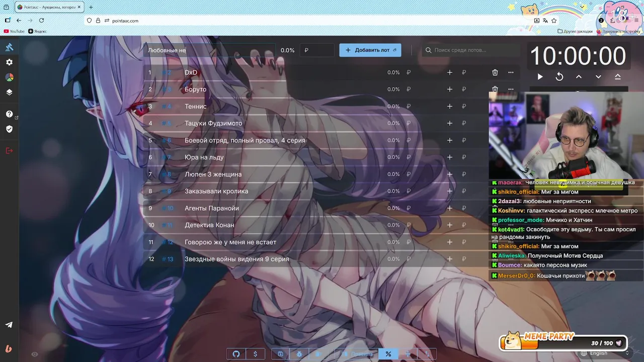644x362 pixels.
Task: Click the Meme Party 30/100 progress bar
Action: 564,342
